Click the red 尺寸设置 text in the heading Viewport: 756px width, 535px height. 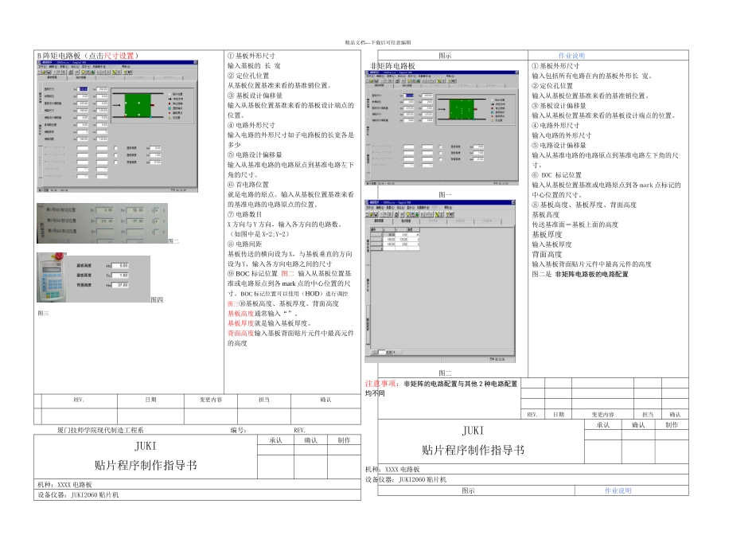[x=119, y=56]
